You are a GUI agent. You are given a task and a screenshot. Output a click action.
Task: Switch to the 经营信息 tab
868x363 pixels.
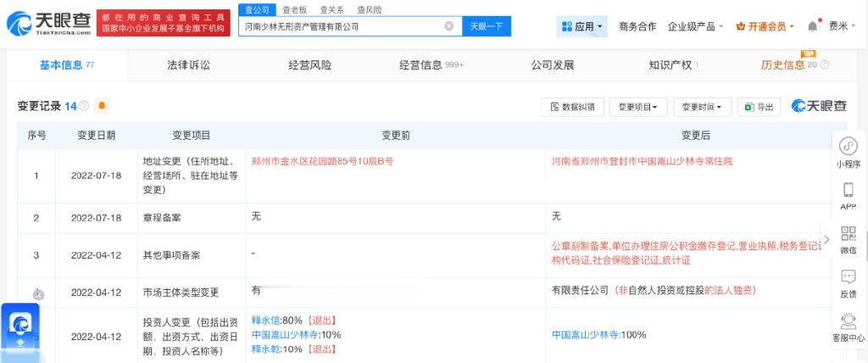[431, 64]
